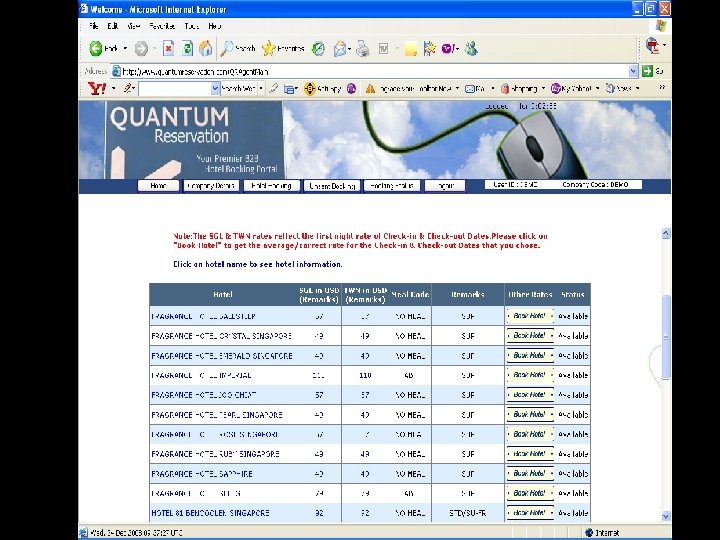Open the Favorites star button
The image size is (720, 540).
283,48
